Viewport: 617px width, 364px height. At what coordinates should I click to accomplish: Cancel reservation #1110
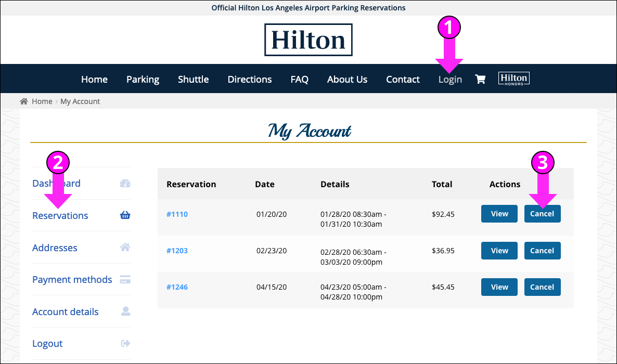point(542,214)
